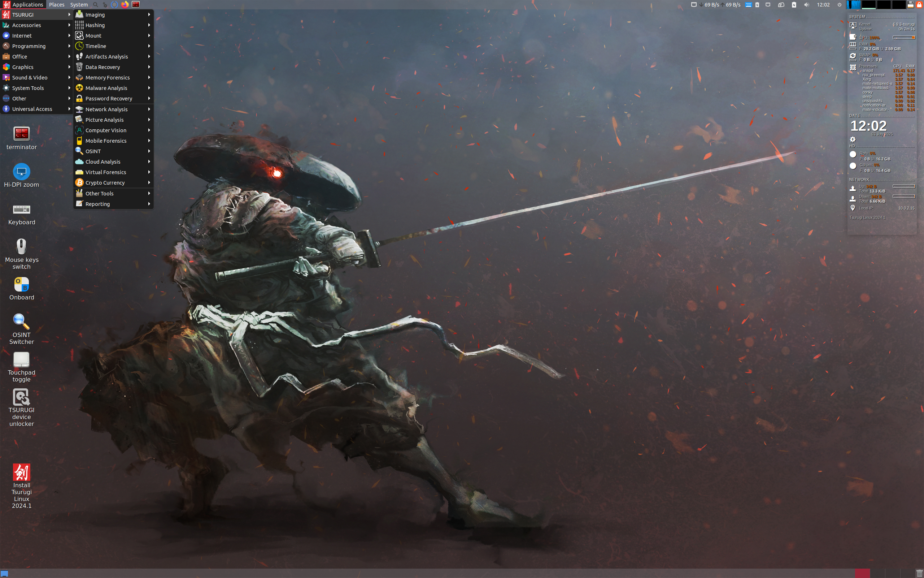This screenshot has height=578, width=924.
Task: Open Firefox from the top panel
Action: 125,5
